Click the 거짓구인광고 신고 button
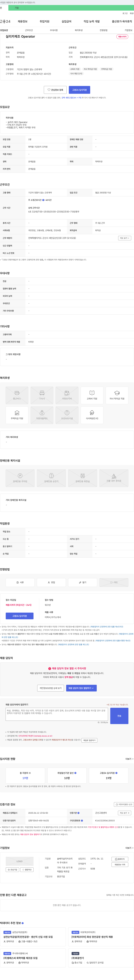The height and width of the screenshot is (980, 134). 124,805
